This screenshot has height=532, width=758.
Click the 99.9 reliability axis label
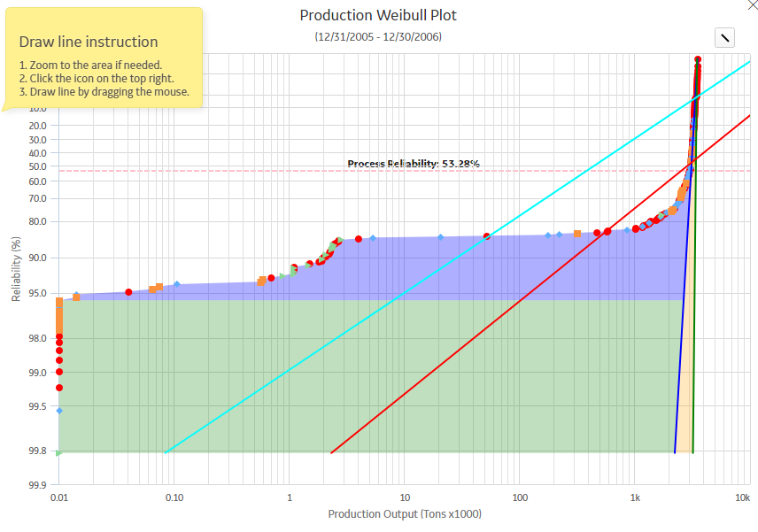[38, 485]
